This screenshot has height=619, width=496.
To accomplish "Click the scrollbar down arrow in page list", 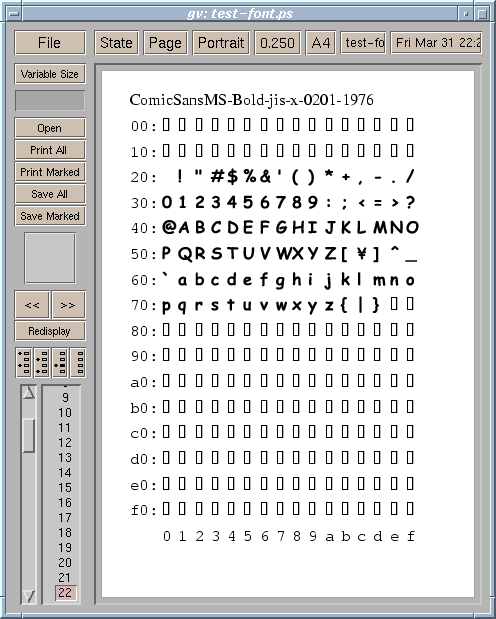I will (x=28, y=596).
